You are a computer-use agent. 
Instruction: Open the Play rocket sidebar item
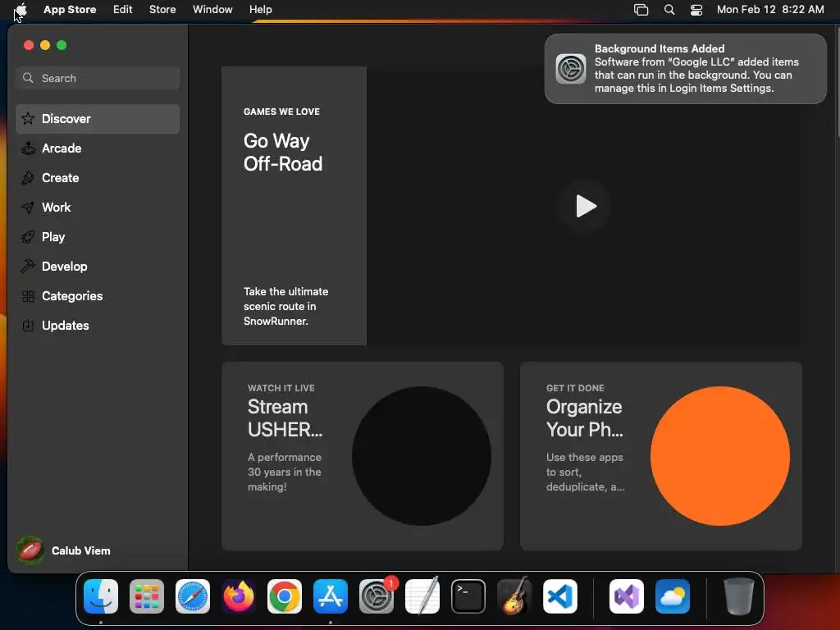tap(98, 237)
